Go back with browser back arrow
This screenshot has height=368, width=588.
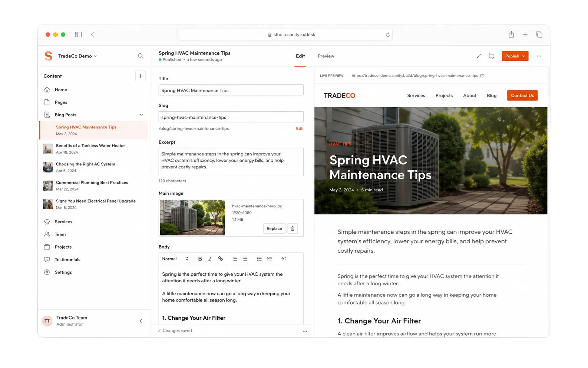coord(92,34)
